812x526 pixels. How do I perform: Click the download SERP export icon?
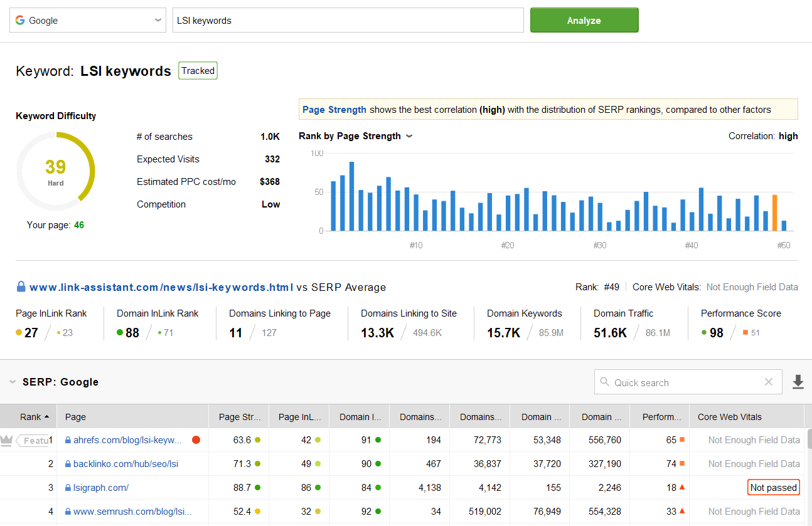click(x=798, y=382)
